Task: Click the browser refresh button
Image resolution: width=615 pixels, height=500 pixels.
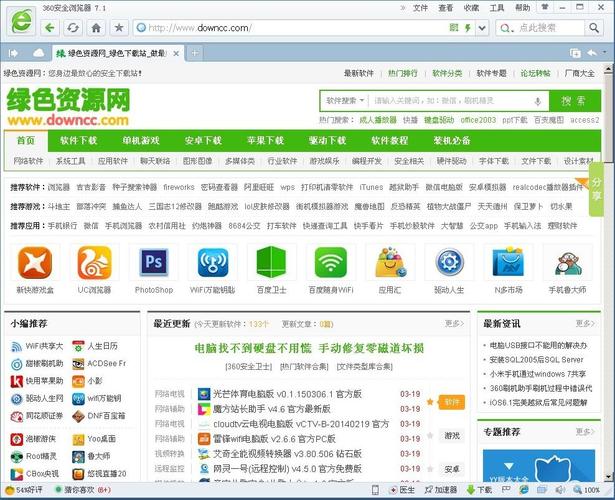Action: 73,27
